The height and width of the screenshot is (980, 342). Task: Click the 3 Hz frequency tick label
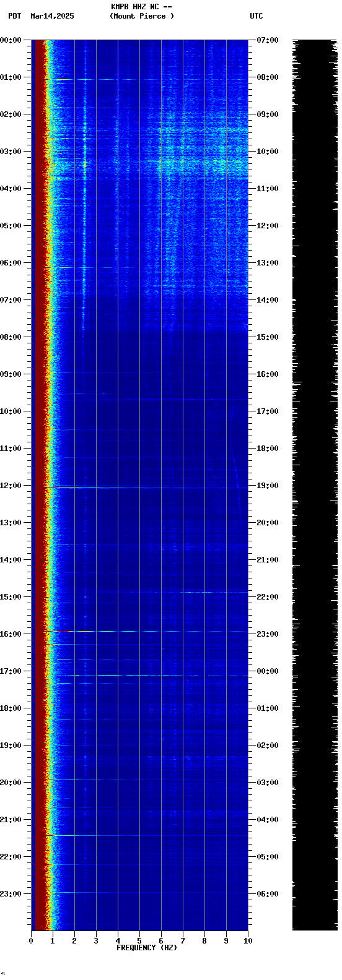tap(96, 941)
